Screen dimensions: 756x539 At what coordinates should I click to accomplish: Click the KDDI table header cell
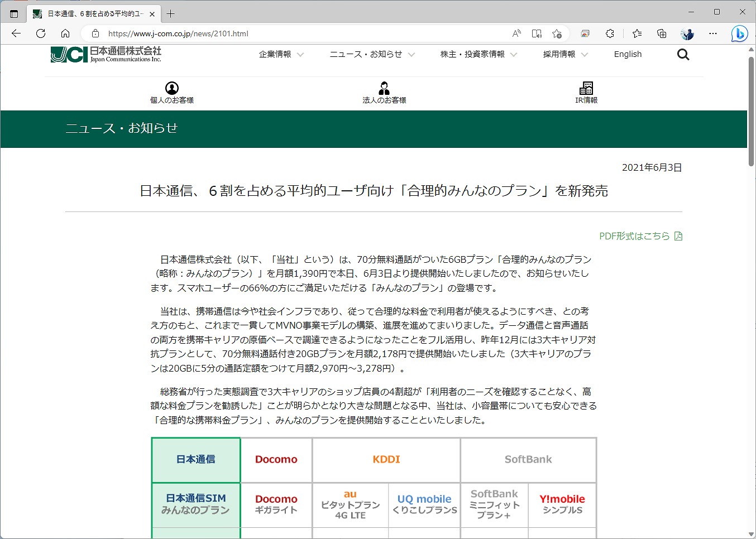pyautogui.click(x=386, y=460)
